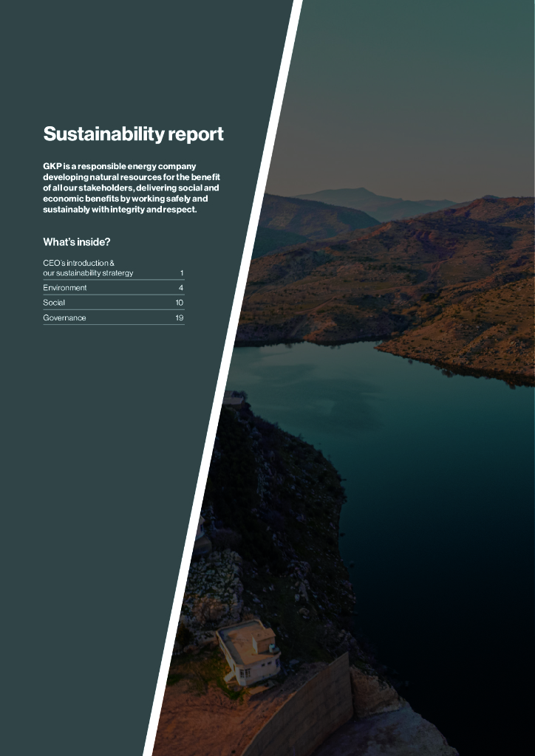535x756 pixels.
Task: Click the 'GKP is a responsible energy company' paragraph
Action: point(132,188)
